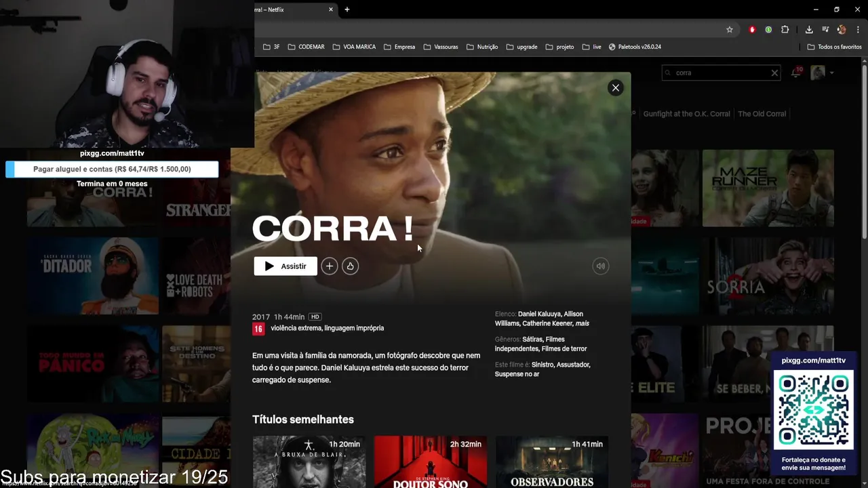Play the movie with the Assistir button
This screenshot has width=868, height=488.
(285, 266)
